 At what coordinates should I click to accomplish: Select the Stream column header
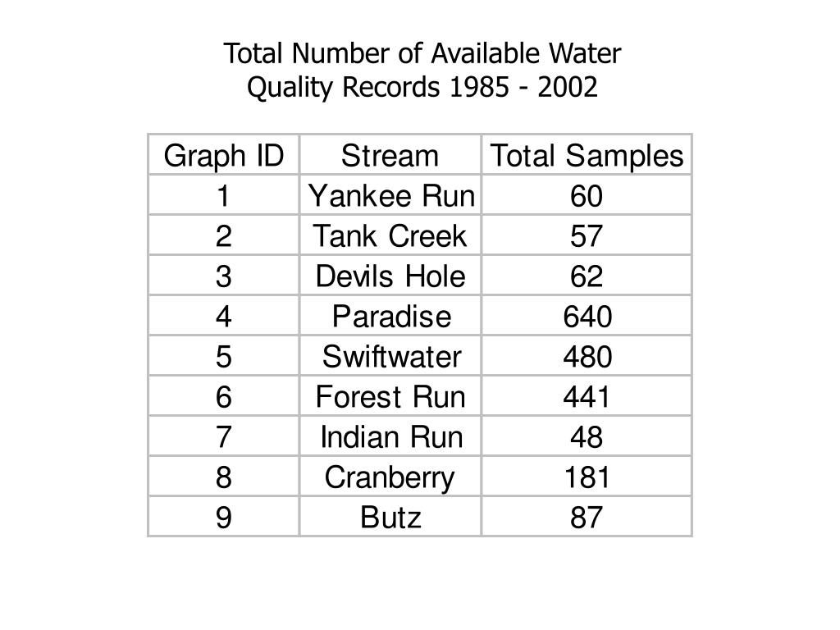point(390,155)
